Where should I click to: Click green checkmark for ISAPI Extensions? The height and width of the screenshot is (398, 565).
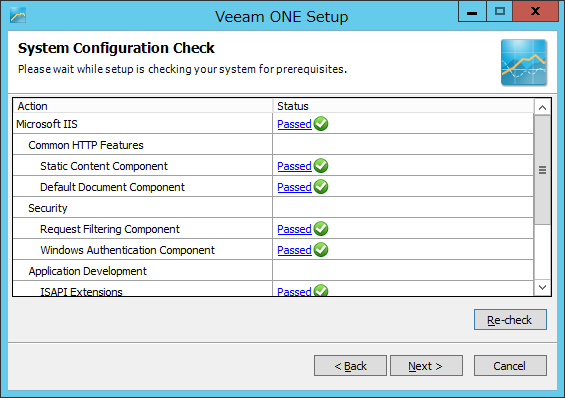click(321, 290)
